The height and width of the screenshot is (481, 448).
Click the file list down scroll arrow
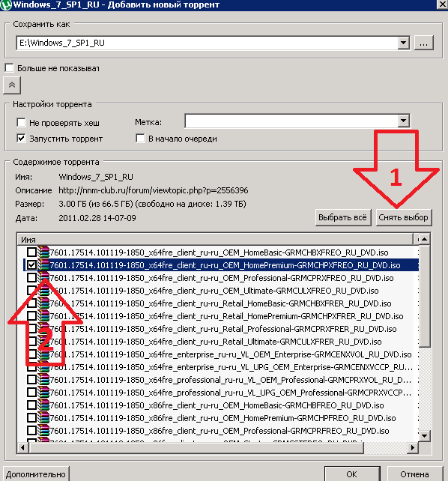click(424, 435)
